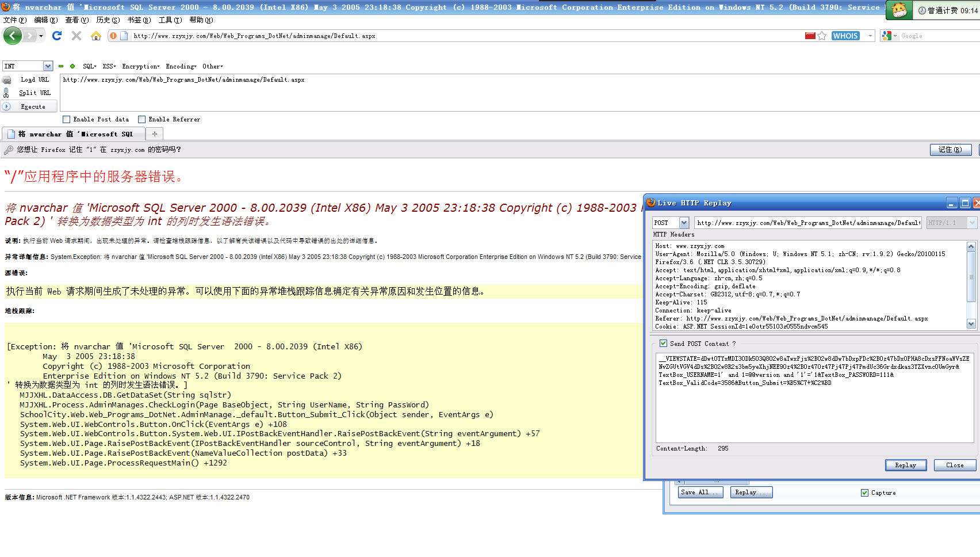Click the HackBar URL text area
The width and height of the screenshot is (980, 557).
520,93
